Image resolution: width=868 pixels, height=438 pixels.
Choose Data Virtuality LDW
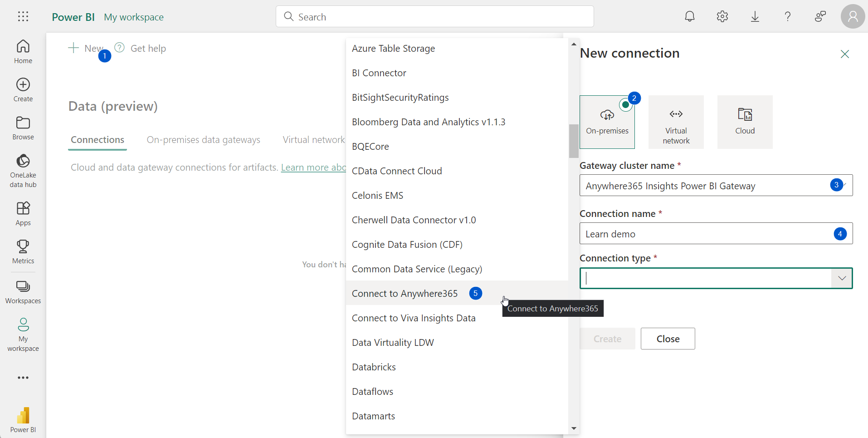(x=457, y=343)
